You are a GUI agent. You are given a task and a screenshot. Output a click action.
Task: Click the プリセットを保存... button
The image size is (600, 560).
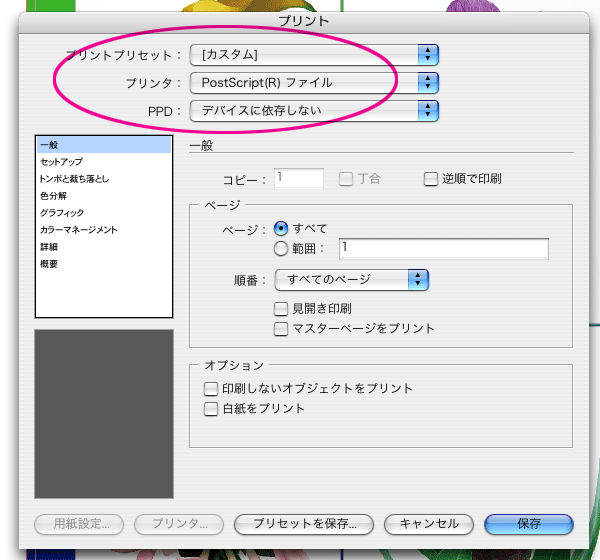304,524
